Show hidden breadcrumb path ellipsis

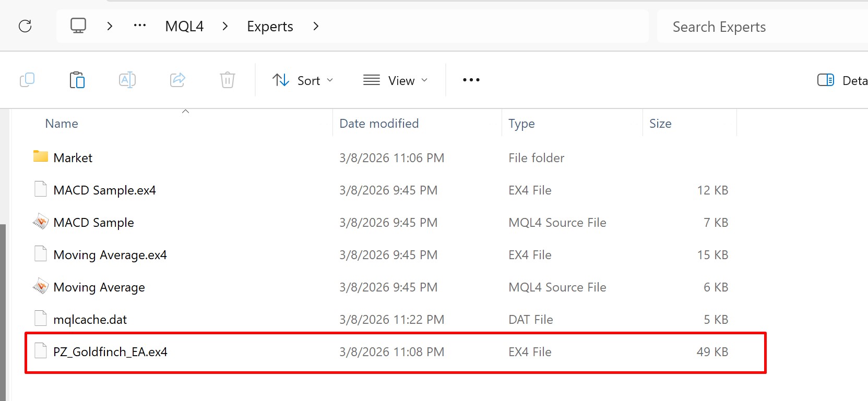point(140,26)
